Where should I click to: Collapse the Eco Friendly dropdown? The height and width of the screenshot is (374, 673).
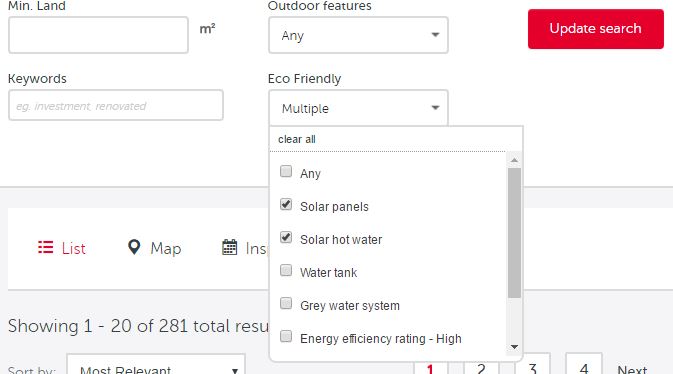358,108
